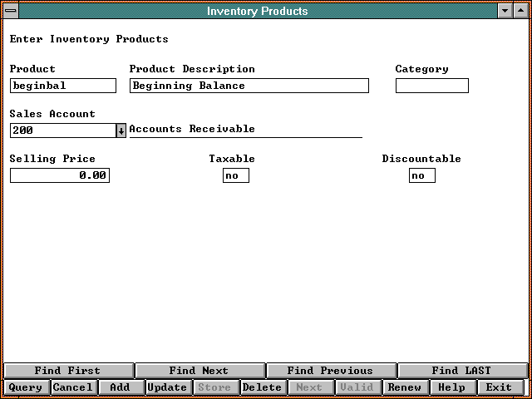This screenshot has height=399, width=532.
Task: Click the Query button
Action: pyautogui.click(x=26, y=387)
